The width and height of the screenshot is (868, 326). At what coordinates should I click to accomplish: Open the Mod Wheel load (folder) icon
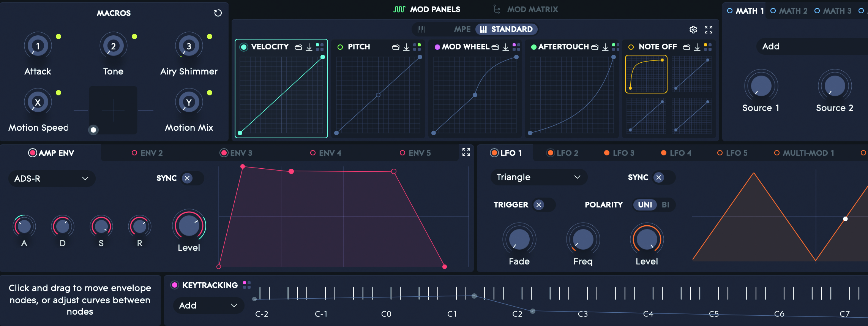pos(495,47)
